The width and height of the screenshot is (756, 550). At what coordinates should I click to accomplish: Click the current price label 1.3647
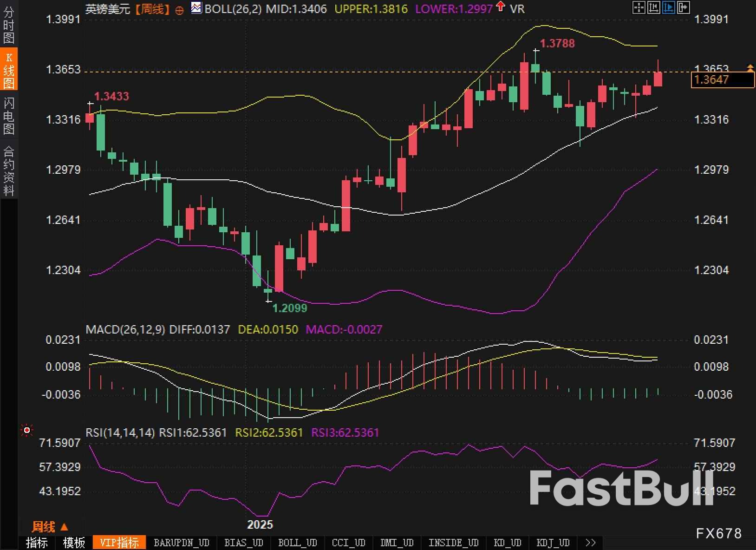pos(722,80)
